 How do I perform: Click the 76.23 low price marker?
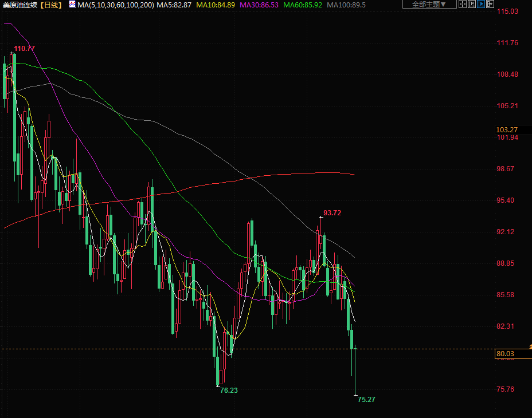click(229, 390)
